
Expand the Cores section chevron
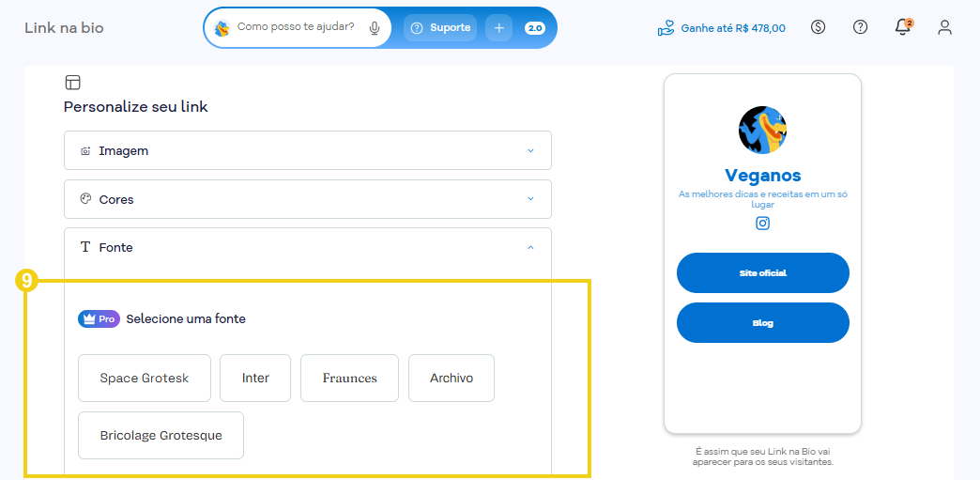click(530, 199)
